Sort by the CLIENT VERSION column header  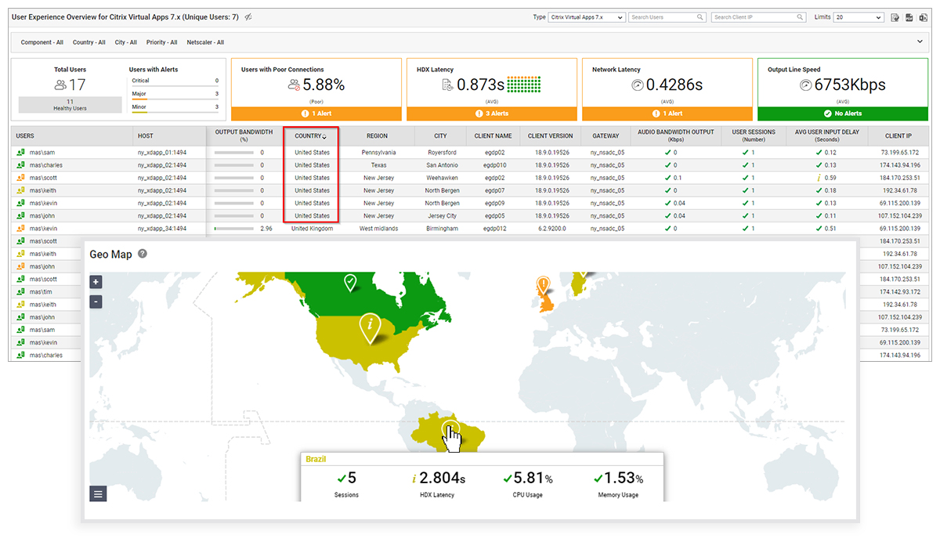pyautogui.click(x=550, y=135)
